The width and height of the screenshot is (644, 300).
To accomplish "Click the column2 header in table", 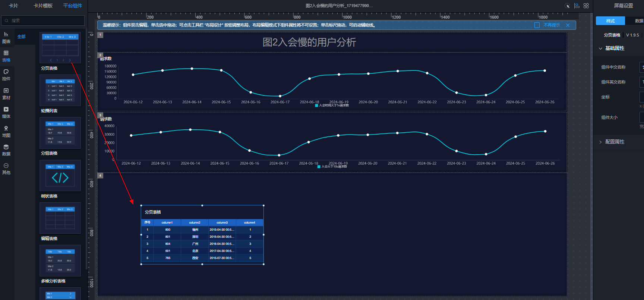I will 195,222.
